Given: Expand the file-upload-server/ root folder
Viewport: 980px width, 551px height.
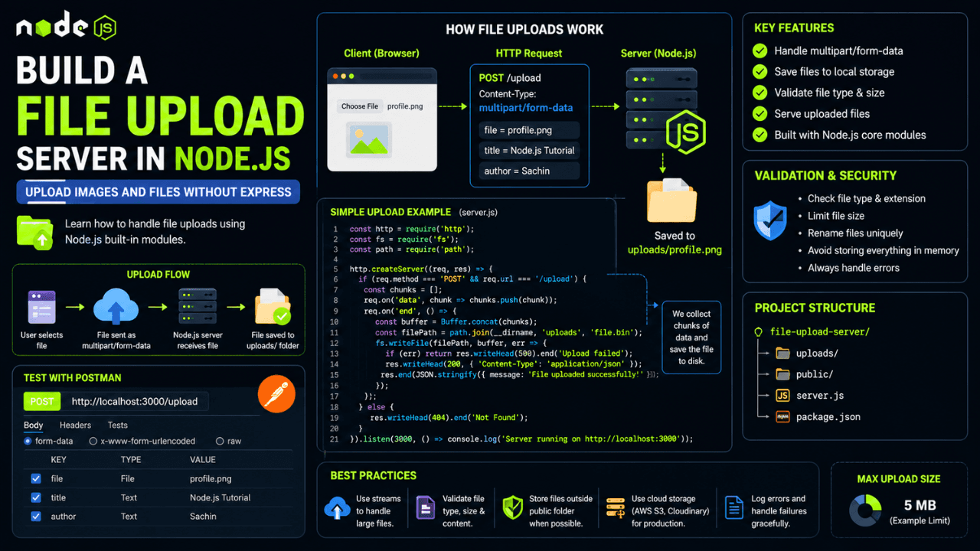Looking at the screenshot, I should 820,332.
